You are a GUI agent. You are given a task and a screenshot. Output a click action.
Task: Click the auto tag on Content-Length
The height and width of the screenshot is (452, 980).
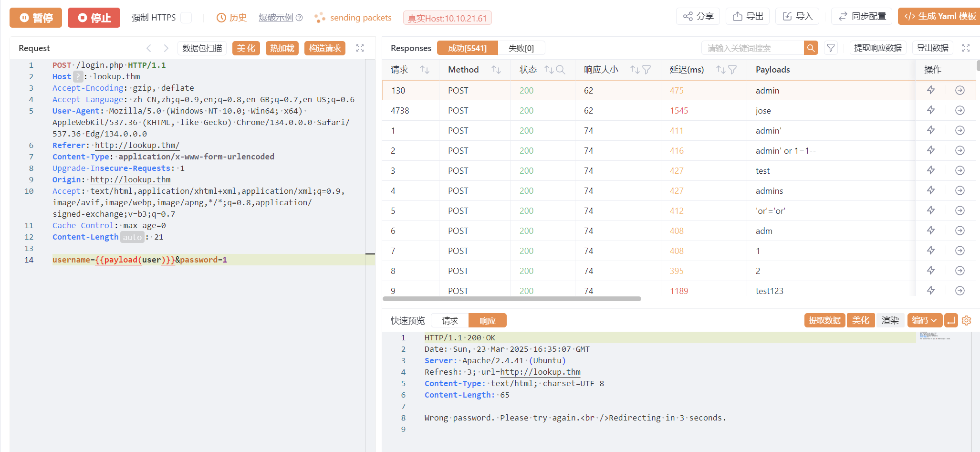pos(132,237)
